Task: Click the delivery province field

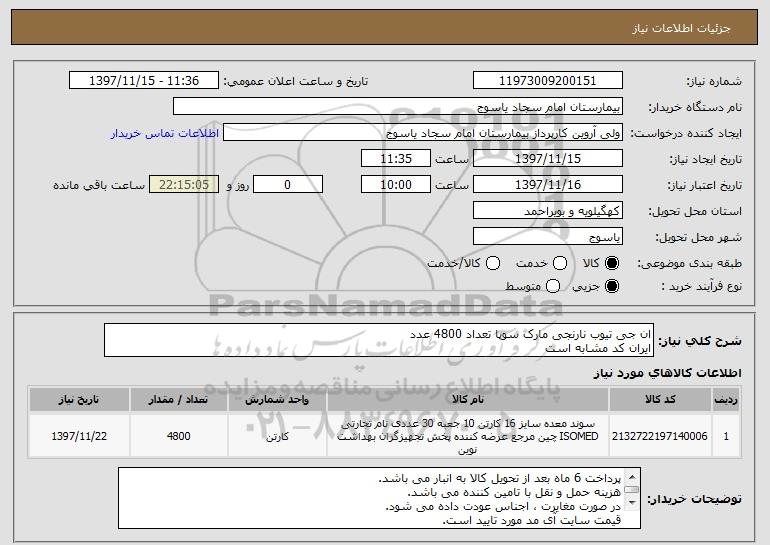Action: [x=548, y=211]
